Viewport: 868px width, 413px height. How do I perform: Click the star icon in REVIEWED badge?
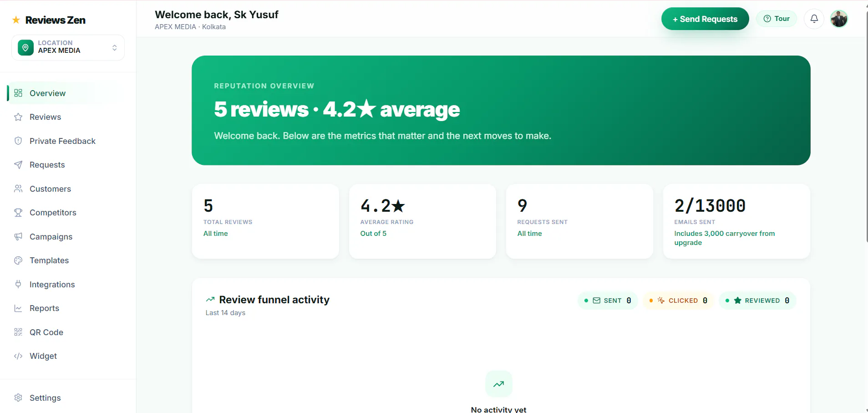738,301
